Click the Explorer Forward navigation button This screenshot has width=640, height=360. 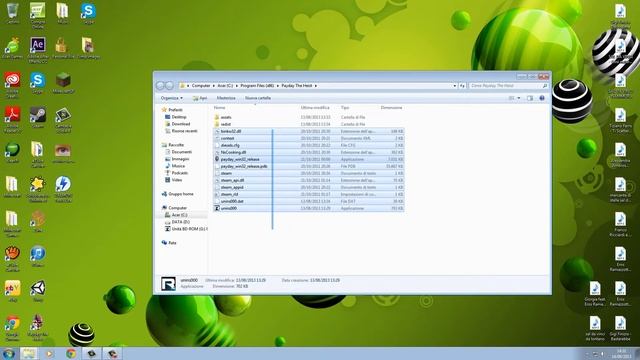[x=169, y=86]
